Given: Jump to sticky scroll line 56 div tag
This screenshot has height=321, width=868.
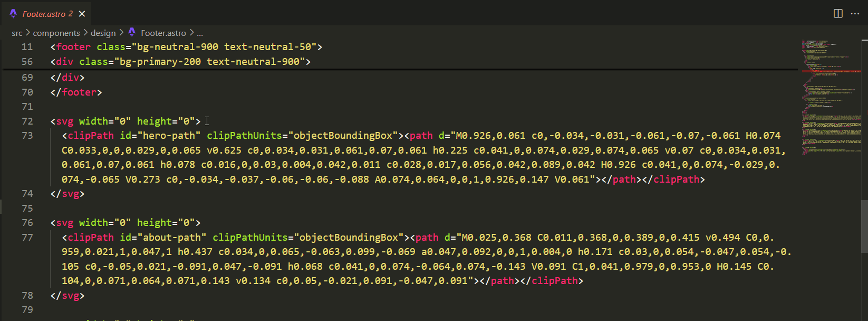Looking at the screenshot, I should (180, 62).
